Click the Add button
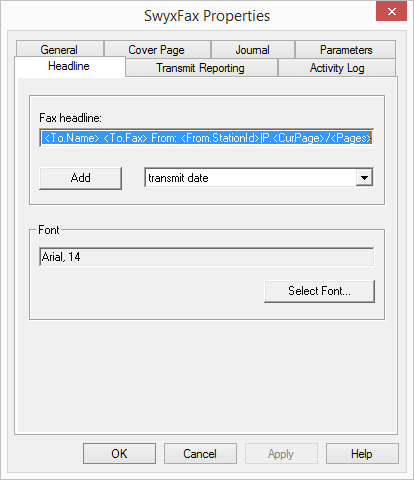The width and height of the screenshot is (414, 480). [80, 178]
